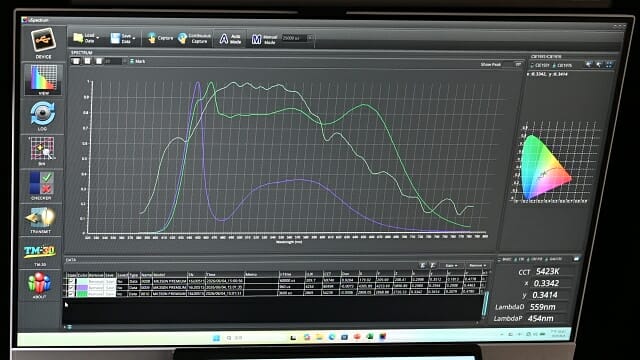This screenshot has height=360, width=640.
Task: Toggle the Show Peak switch
Action: pos(517,64)
